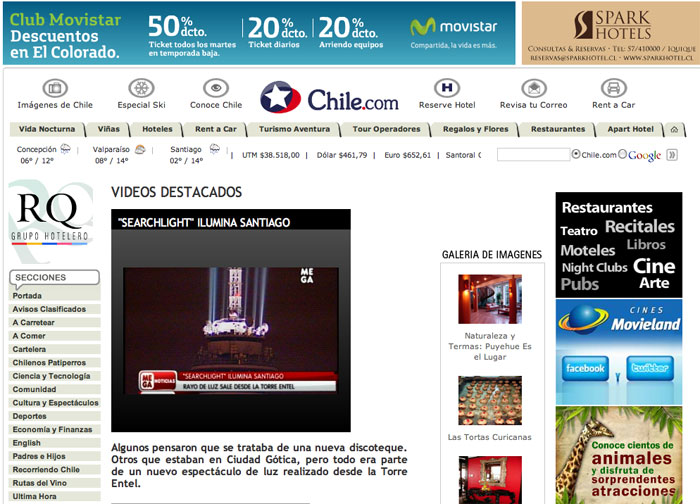Open the Apart Hotel tab

coord(630,129)
